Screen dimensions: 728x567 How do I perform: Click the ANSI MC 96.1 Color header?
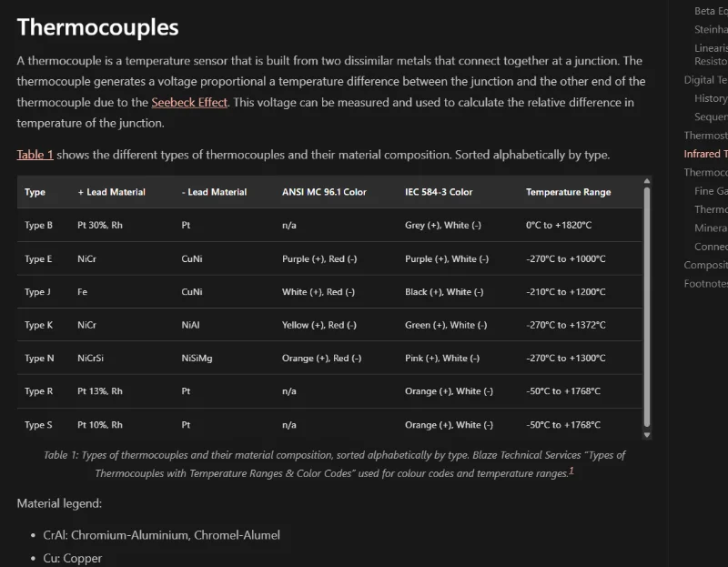[326, 192]
